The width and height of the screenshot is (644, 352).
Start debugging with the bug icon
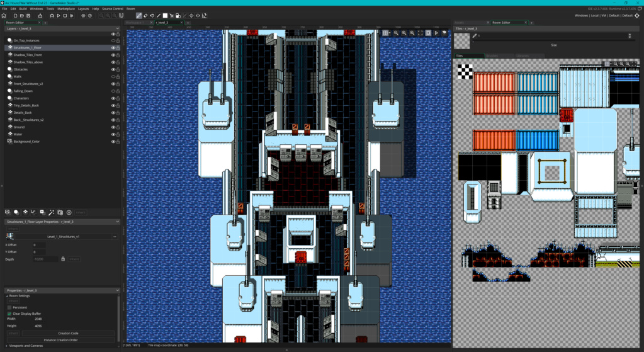coord(52,16)
